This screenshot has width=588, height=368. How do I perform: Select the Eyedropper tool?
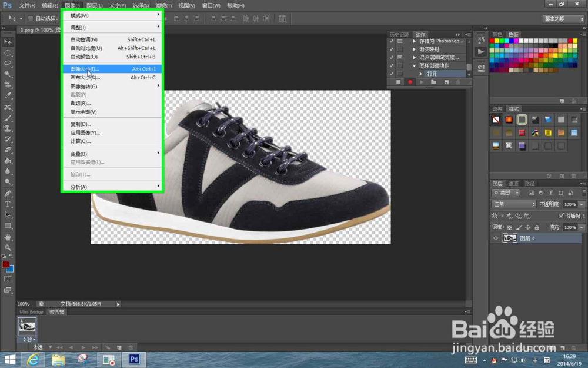(8, 95)
